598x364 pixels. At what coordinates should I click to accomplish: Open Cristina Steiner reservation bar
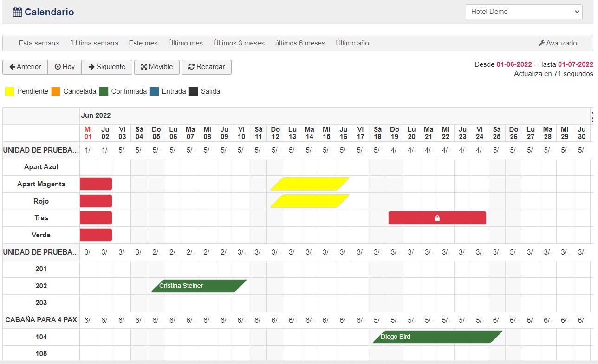coord(199,286)
